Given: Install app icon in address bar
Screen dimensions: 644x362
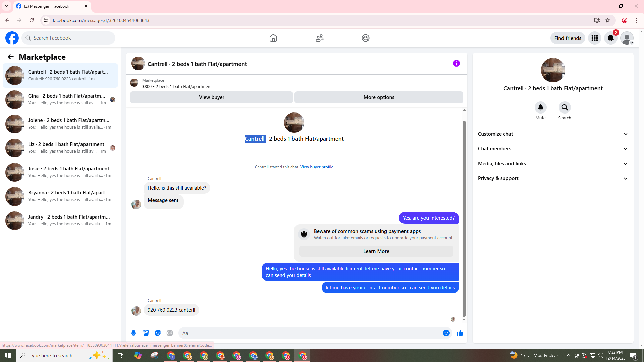Looking at the screenshot, I should pos(597,20).
